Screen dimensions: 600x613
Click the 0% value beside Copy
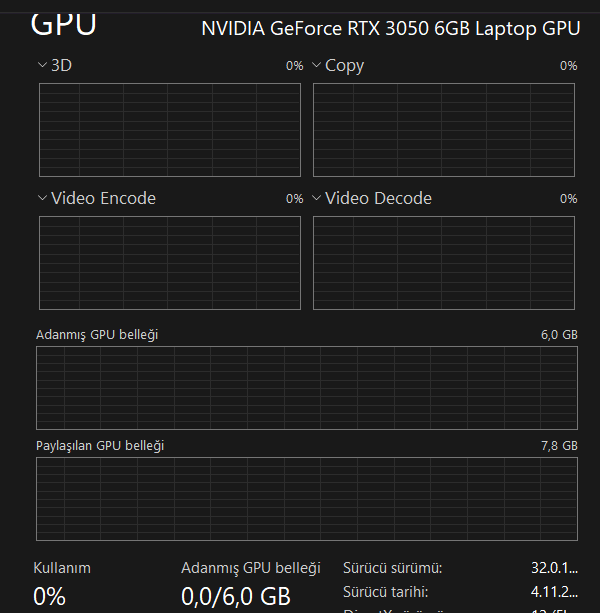coord(568,66)
